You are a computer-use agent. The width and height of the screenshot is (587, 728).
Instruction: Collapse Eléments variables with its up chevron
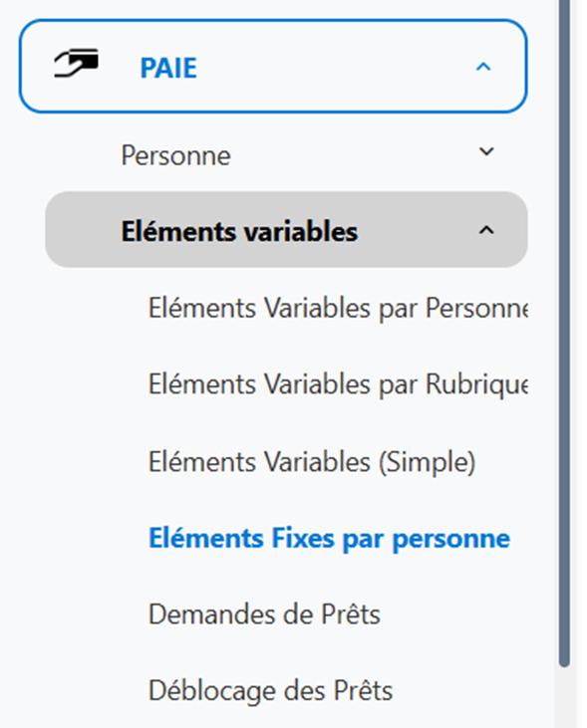coord(486,230)
